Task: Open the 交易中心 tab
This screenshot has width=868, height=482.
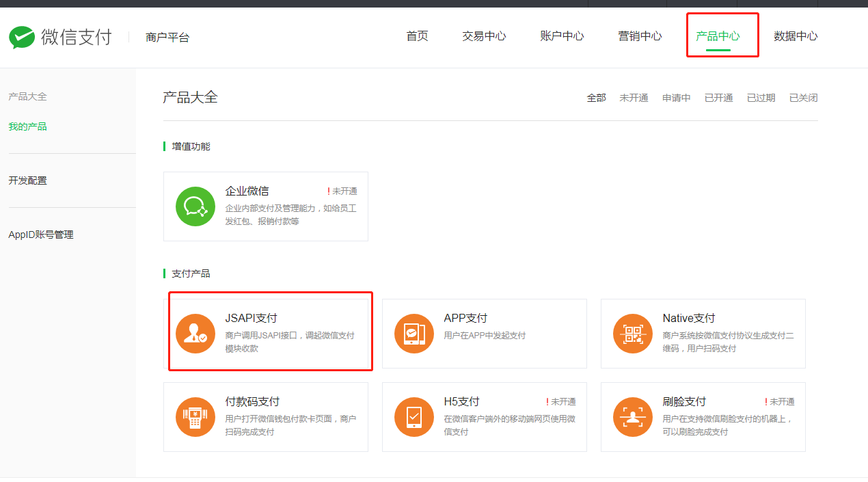Action: [484, 36]
